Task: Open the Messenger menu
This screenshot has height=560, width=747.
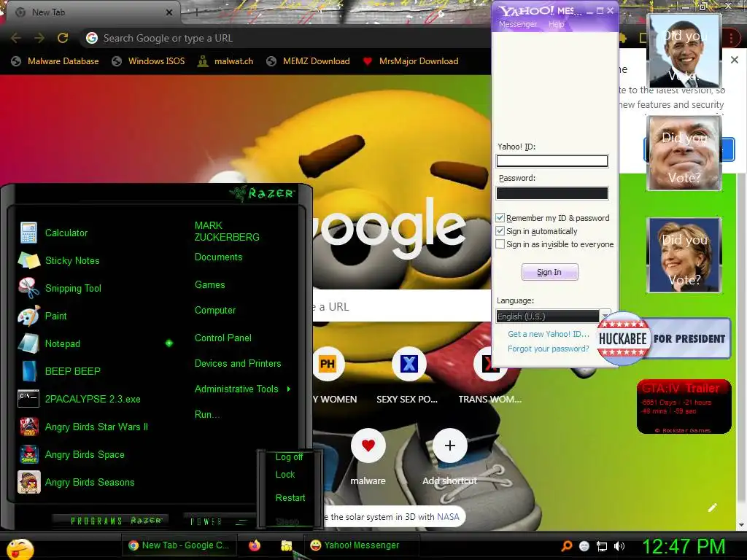Action: [518, 24]
